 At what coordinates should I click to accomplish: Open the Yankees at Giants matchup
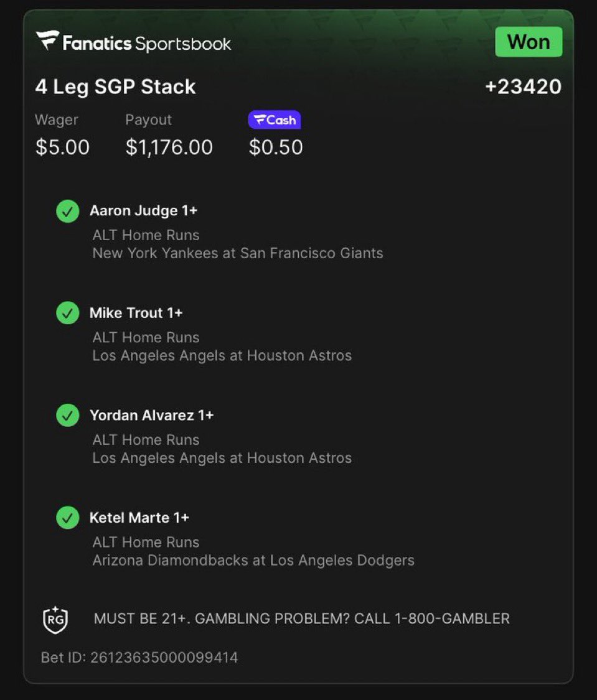tap(238, 253)
